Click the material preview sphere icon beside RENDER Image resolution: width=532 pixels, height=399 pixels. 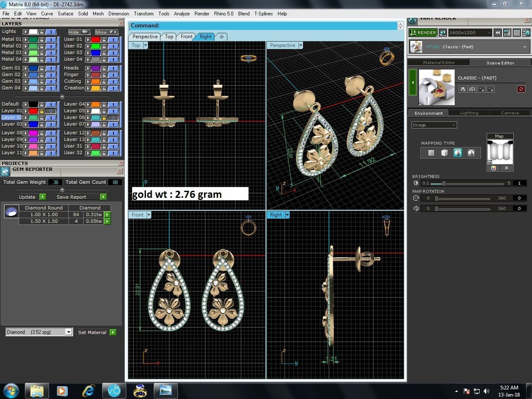(x=443, y=32)
